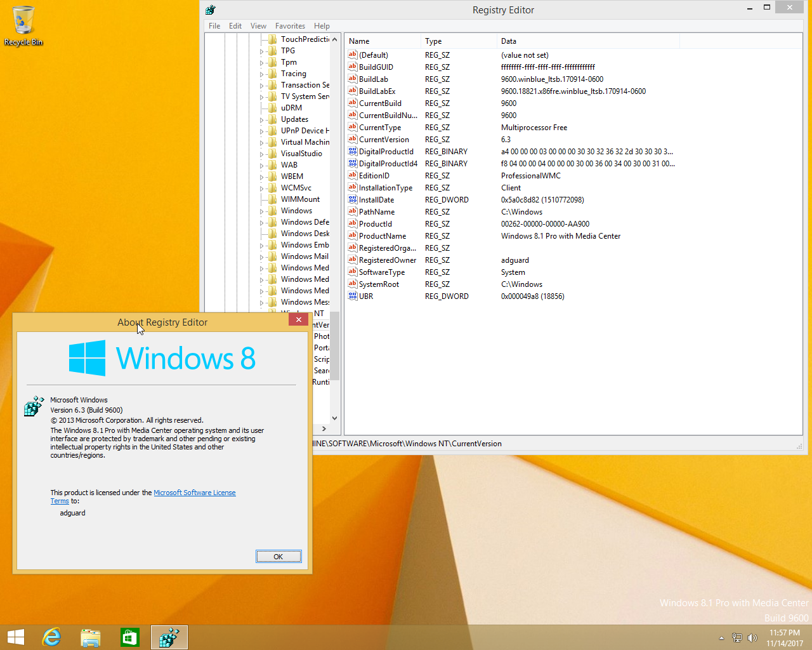Select the Windows Mail tree item
The width and height of the screenshot is (812, 650).
[304, 256]
